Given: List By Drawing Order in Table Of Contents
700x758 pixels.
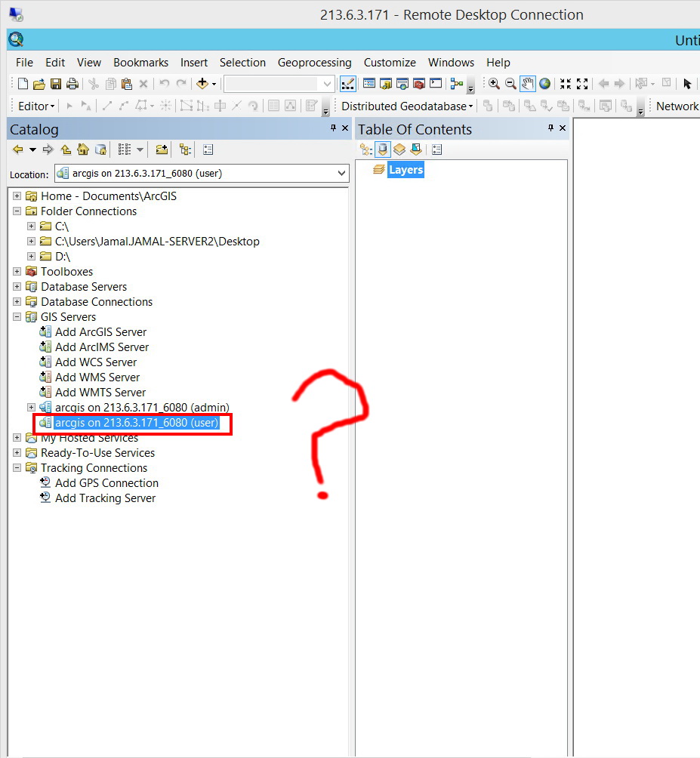Looking at the screenshot, I should 366,149.
